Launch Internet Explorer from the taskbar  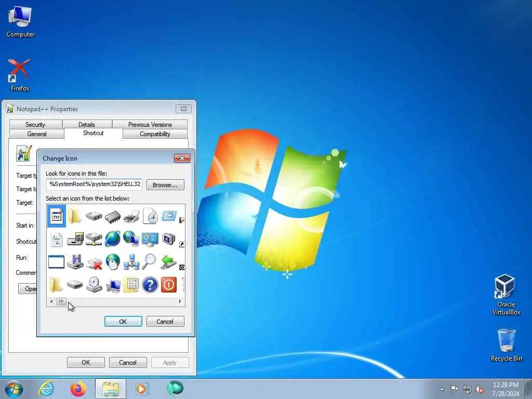[x=46, y=389]
